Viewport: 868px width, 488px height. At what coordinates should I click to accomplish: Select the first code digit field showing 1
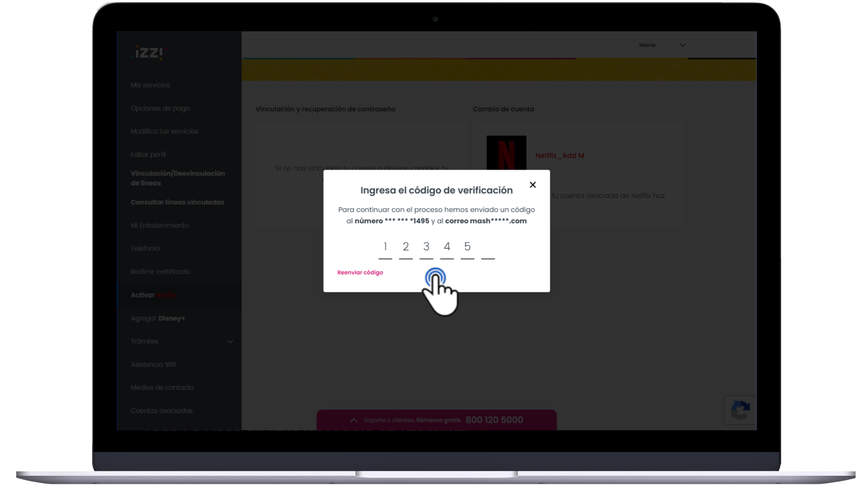click(x=385, y=249)
